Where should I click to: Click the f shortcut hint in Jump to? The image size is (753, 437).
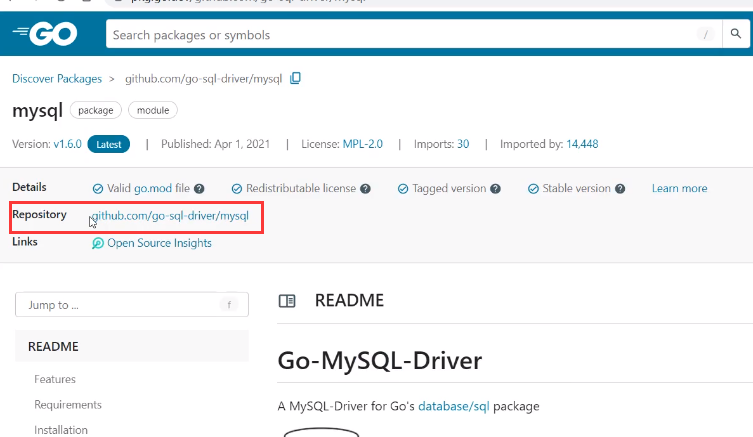point(229,304)
